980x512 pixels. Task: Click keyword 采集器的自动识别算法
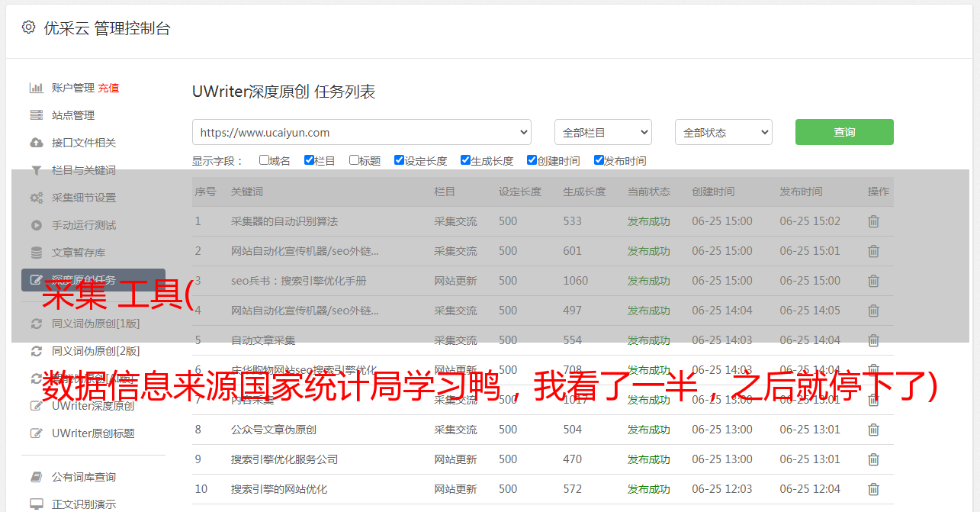[x=284, y=221]
